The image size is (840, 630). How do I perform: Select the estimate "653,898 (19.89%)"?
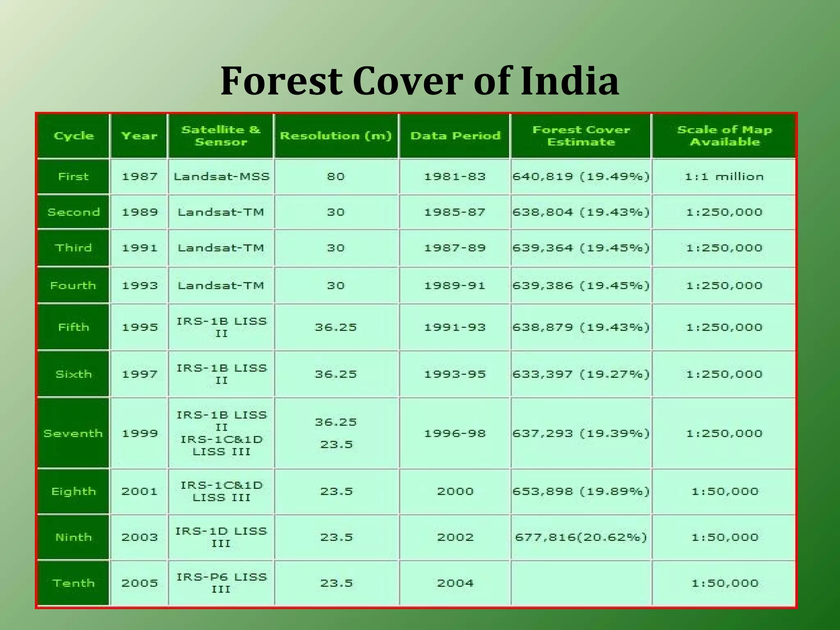coord(581,491)
